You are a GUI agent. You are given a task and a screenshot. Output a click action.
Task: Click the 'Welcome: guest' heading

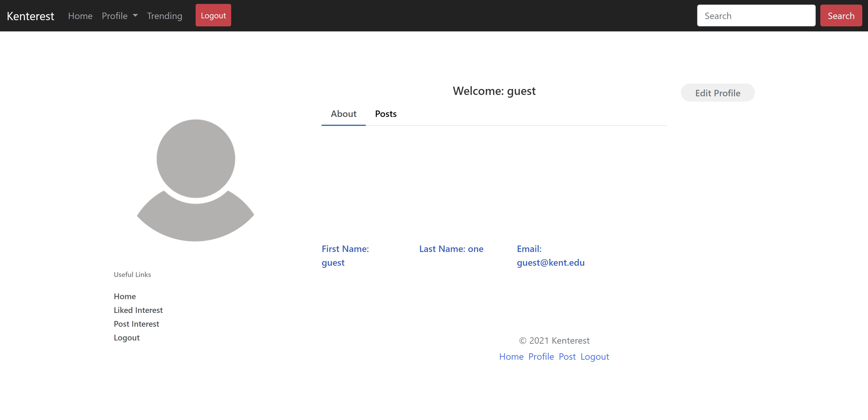pos(494,91)
